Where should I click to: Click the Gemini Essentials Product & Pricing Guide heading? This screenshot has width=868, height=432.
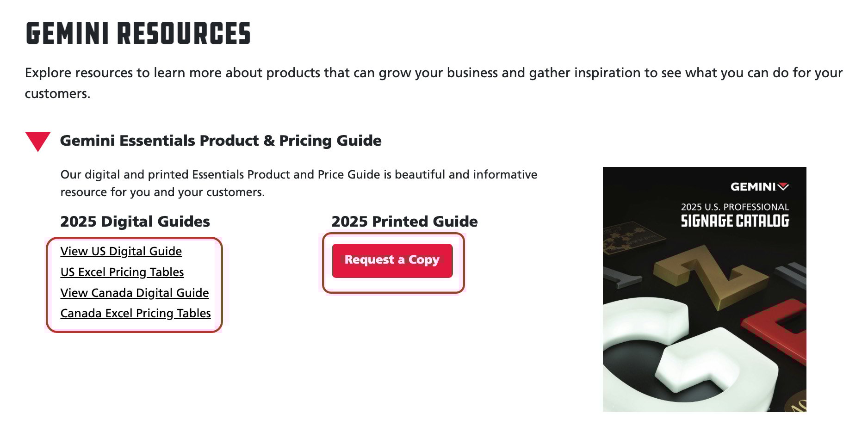pos(221,141)
